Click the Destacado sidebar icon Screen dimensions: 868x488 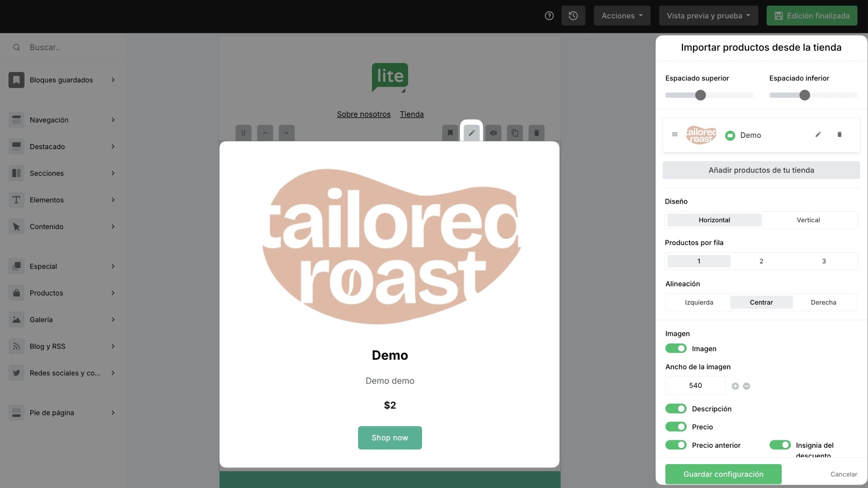[16, 146]
